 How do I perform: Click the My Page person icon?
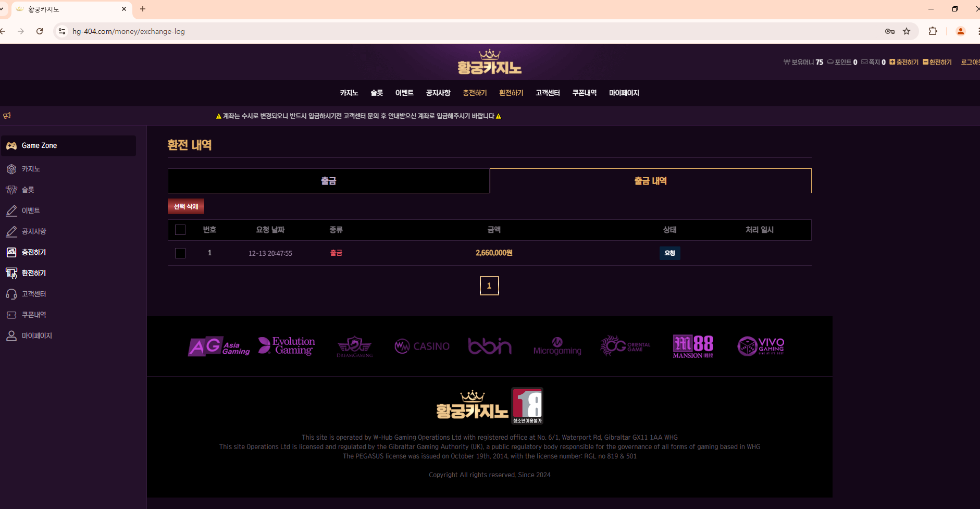tap(11, 336)
